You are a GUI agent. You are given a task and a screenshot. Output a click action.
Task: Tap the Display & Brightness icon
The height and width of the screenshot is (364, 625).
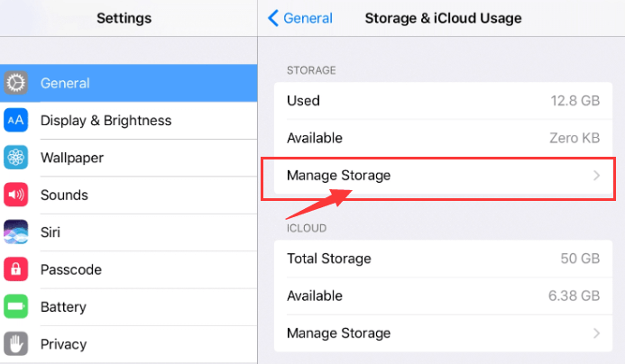(15, 121)
